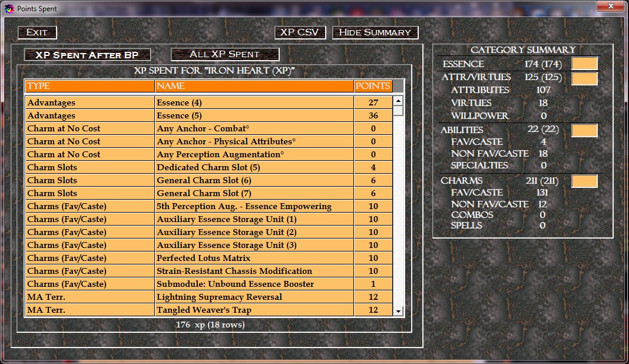Viewport: 629px width, 364px height.
Task: Click the Category Summary heading
Action: 523,49
